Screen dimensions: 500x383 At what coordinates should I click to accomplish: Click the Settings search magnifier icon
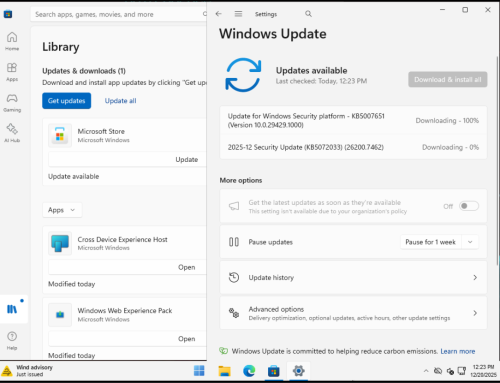[308, 14]
